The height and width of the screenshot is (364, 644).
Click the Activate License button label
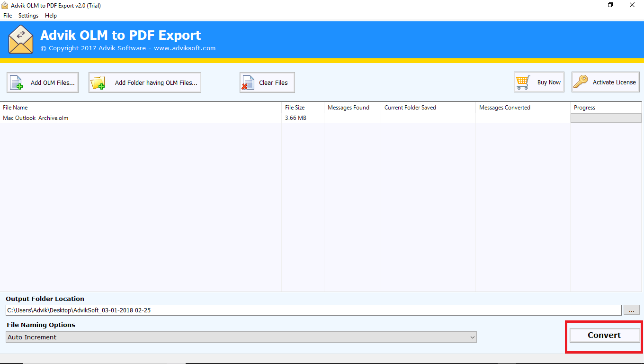pyautogui.click(x=614, y=82)
